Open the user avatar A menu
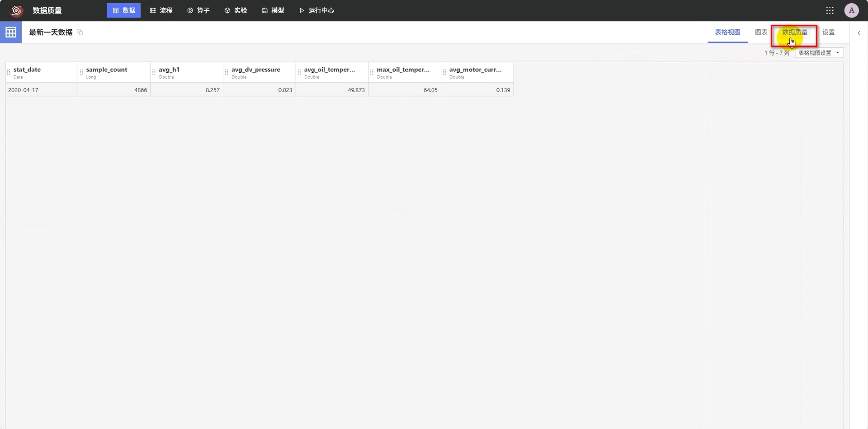The height and width of the screenshot is (429, 868). tap(851, 10)
